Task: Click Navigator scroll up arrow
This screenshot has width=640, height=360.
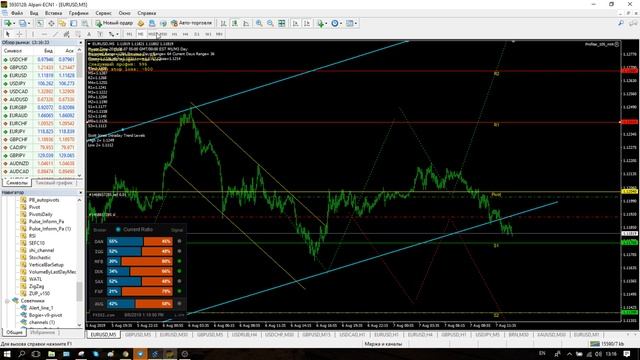Action: click(79, 200)
